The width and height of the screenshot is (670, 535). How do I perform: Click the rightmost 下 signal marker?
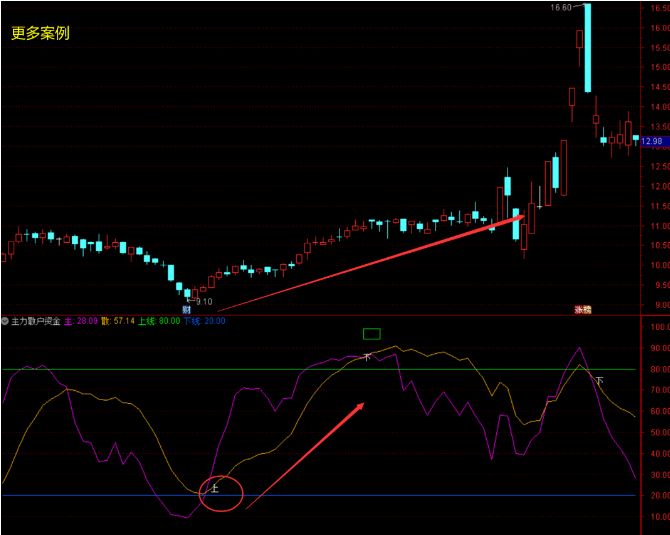(x=600, y=381)
